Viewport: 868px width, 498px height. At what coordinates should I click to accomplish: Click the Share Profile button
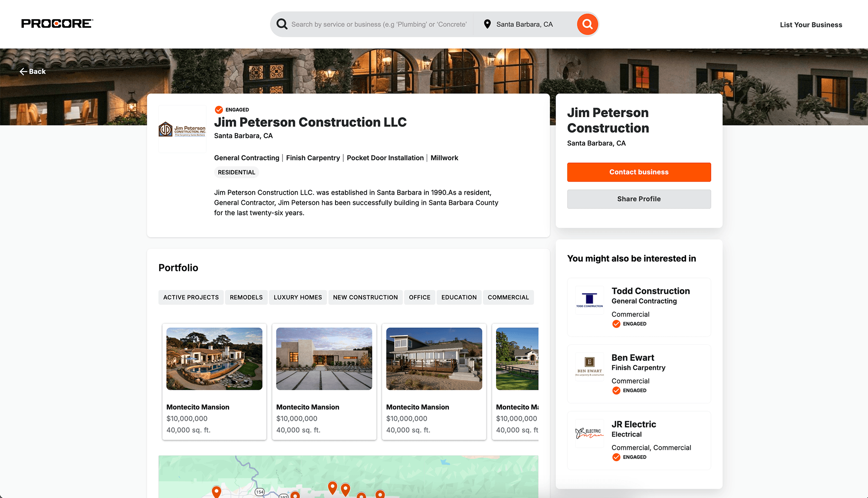point(638,199)
